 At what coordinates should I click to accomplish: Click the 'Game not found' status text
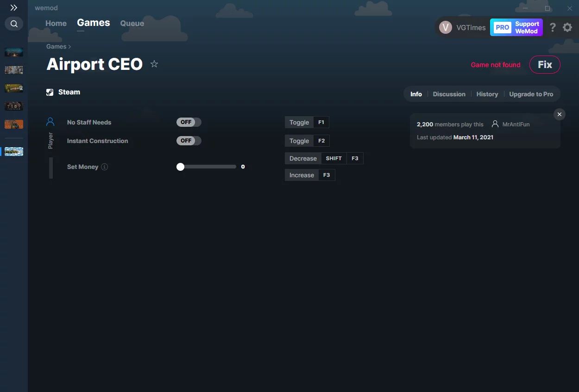click(x=496, y=65)
